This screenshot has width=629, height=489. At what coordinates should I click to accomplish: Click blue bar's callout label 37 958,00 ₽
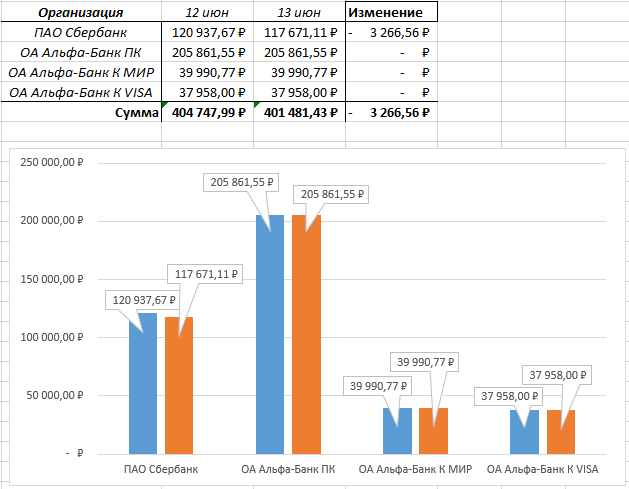click(509, 396)
